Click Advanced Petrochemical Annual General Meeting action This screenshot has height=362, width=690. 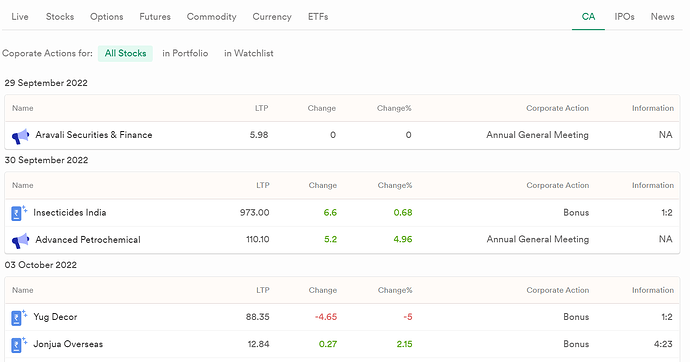[538, 239]
